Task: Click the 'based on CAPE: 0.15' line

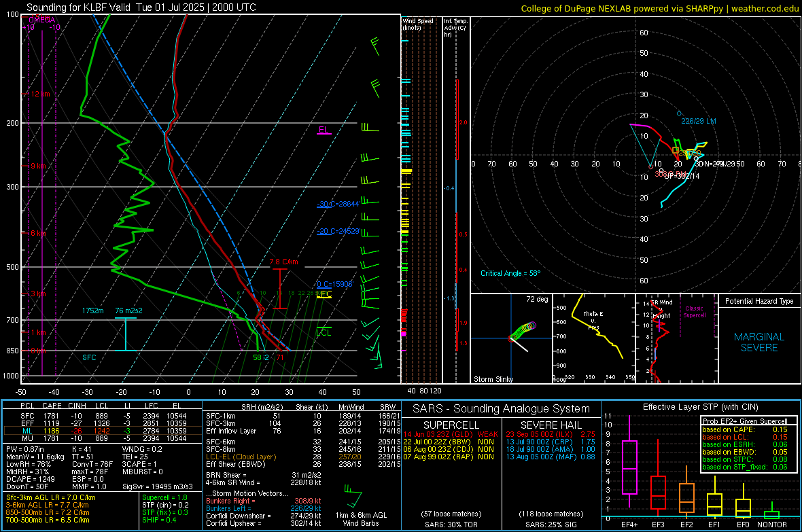Action: (x=745, y=429)
